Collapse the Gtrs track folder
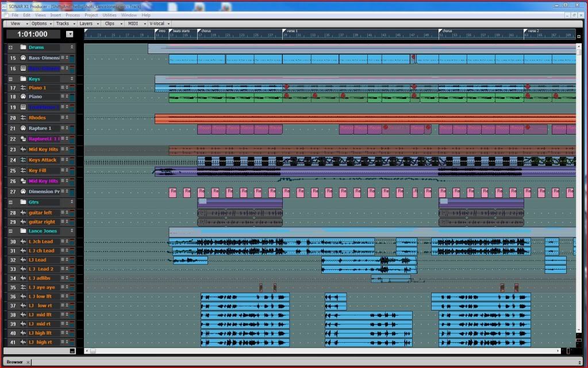This screenshot has height=368, width=588. [x=10, y=202]
